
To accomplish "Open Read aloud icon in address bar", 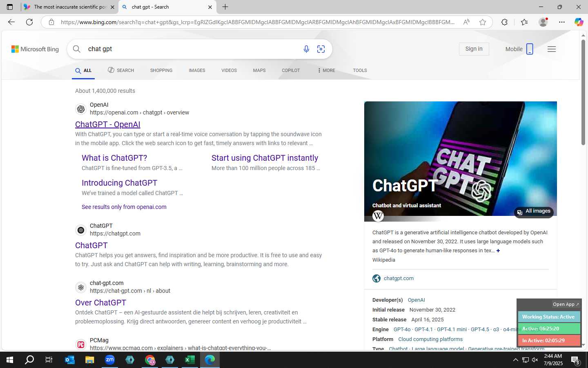I will (x=466, y=22).
